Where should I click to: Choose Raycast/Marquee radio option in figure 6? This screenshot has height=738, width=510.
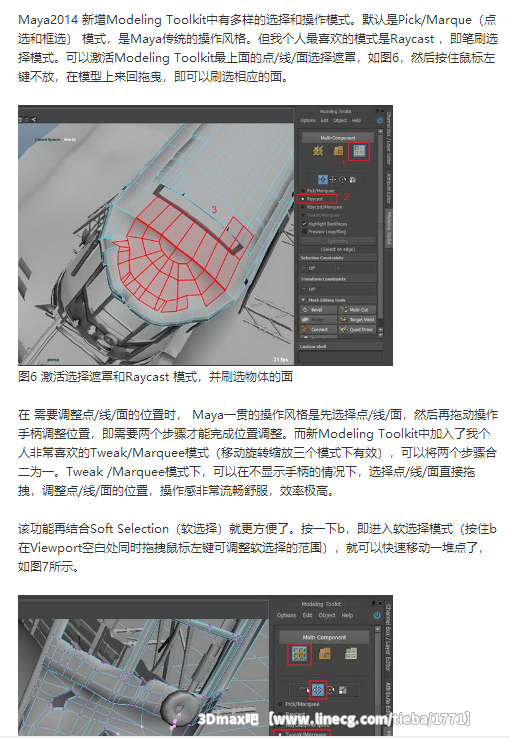[x=322, y=207]
